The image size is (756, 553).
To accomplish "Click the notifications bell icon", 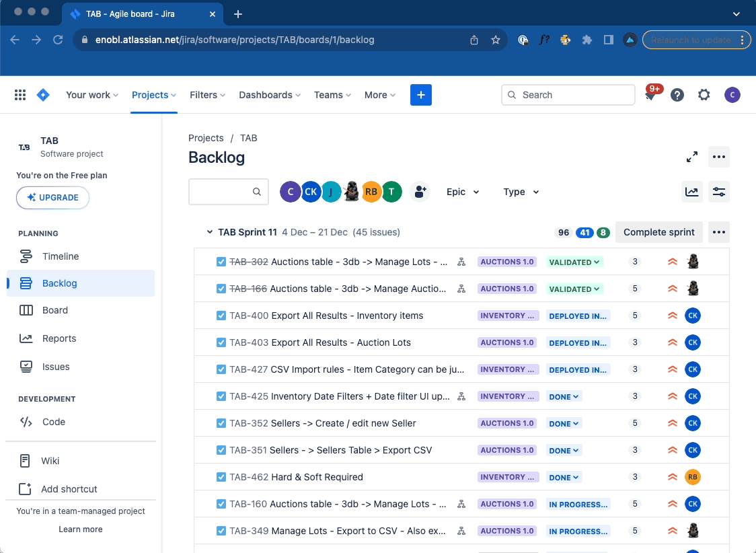I will [x=650, y=96].
